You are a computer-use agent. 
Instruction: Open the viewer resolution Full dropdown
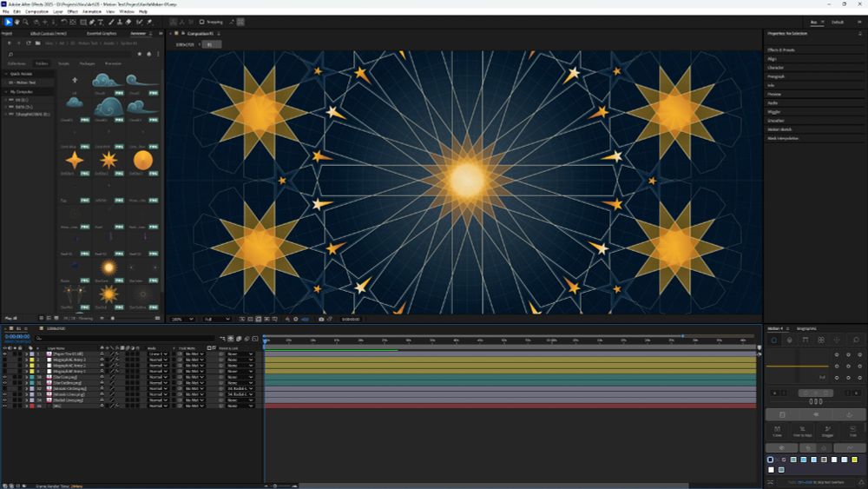click(x=216, y=319)
